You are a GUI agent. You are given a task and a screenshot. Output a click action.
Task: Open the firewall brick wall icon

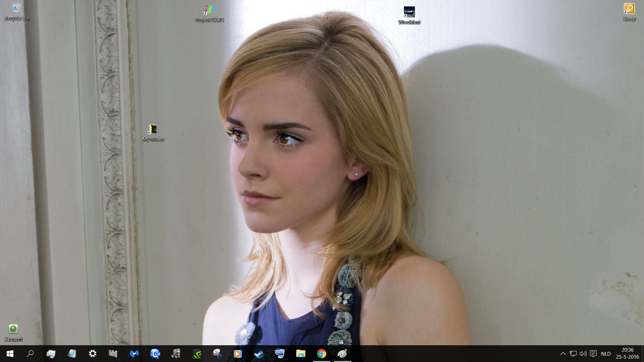click(x=113, y=354)
